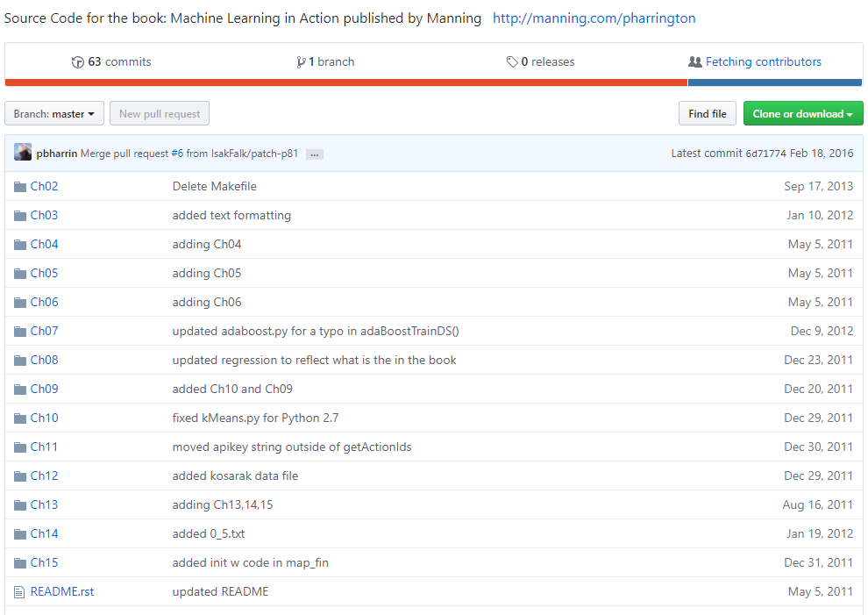Click the Ch02 folder icon
Viewport: 868px width, 615px height.
click(20, 187)
